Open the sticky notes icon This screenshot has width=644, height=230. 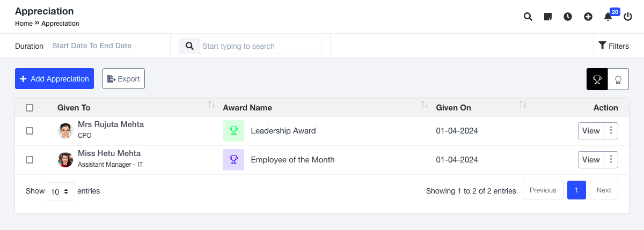coord(548,17)
